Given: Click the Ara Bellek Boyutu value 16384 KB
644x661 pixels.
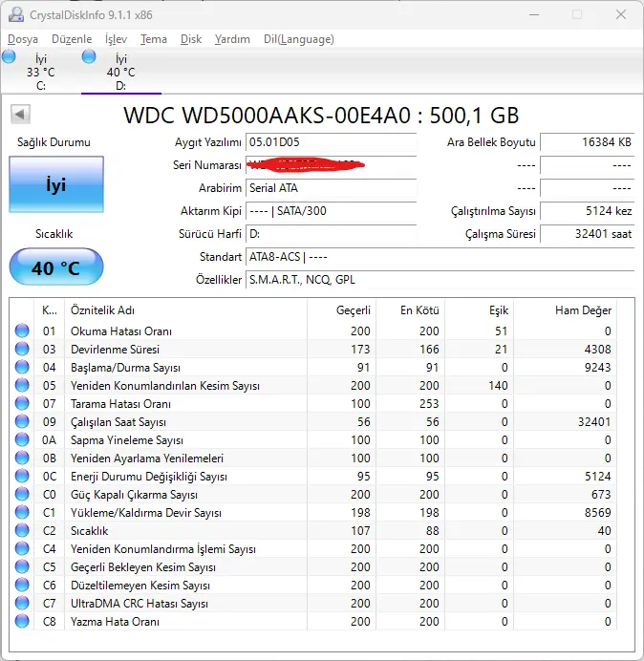Looking at the screenshot, I should tap(587, 142).
